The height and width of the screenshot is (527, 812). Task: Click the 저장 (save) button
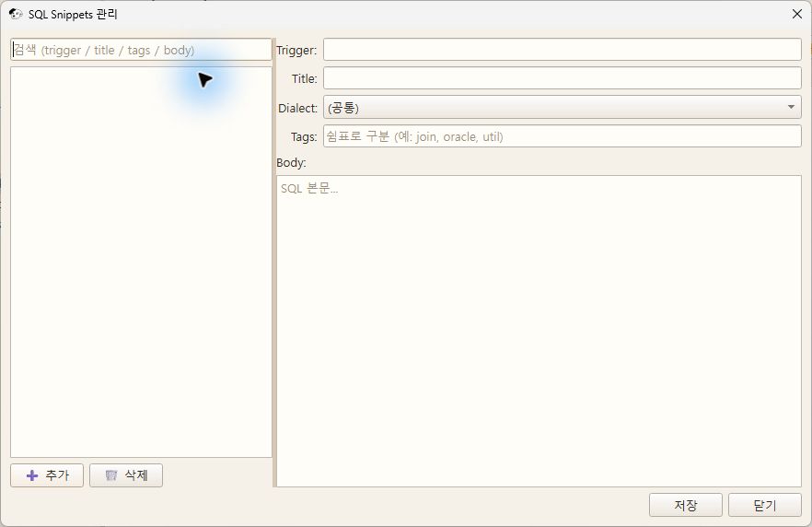point(686,505)
